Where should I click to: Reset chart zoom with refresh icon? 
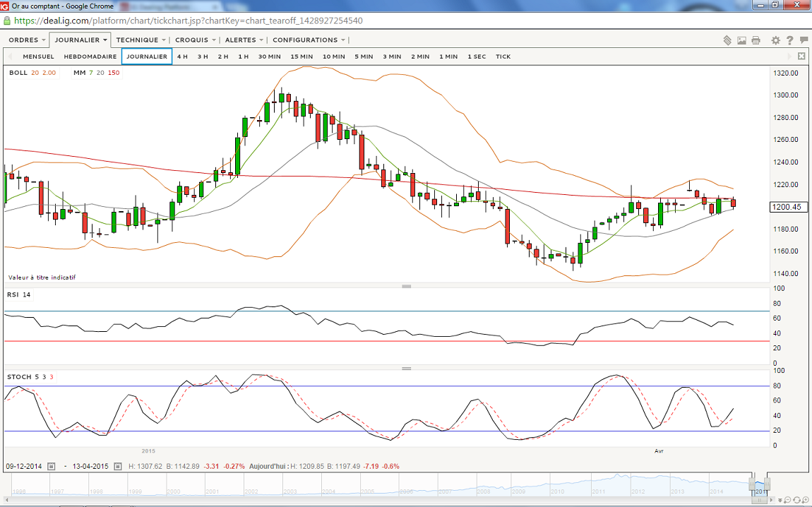[x=796, y=500]
